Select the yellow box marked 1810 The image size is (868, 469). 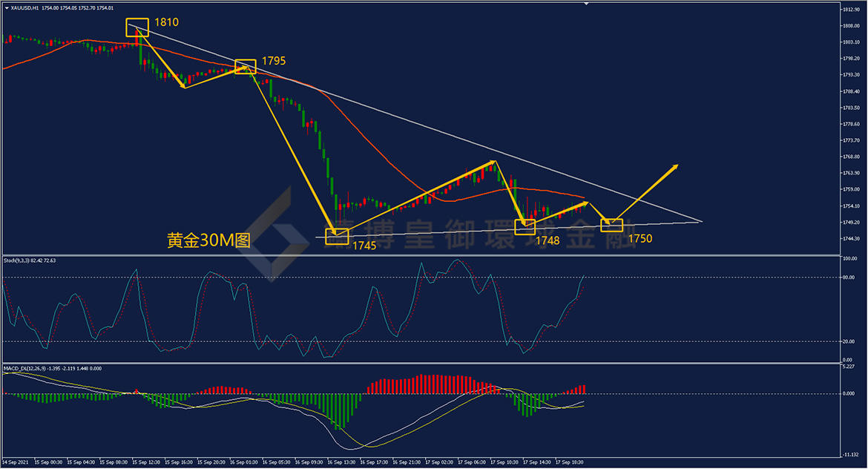tap(137, 27)
